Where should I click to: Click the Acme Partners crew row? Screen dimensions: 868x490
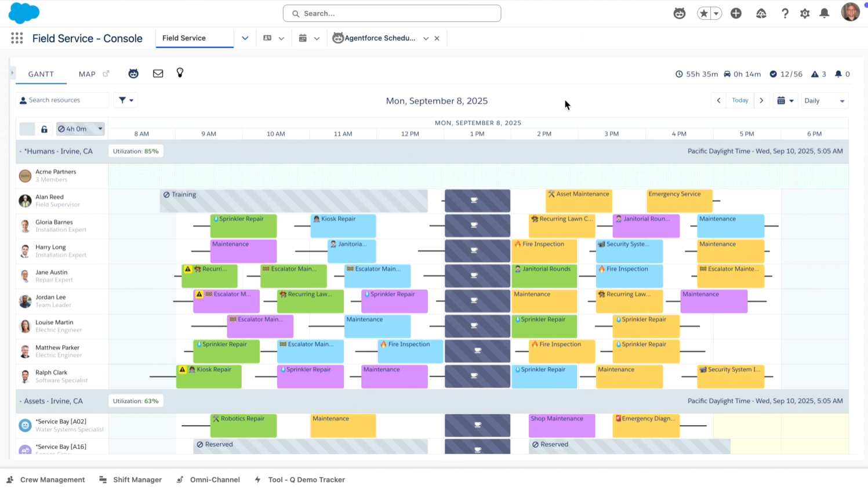62,176
